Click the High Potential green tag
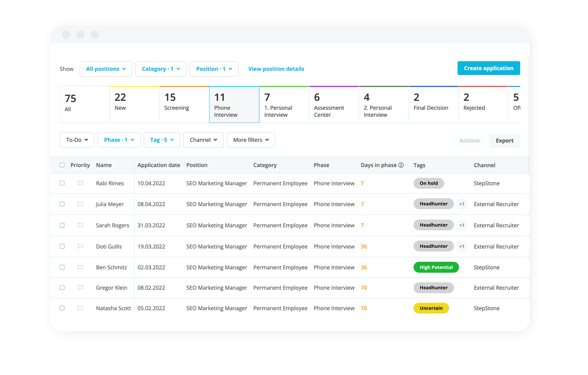 436,267
